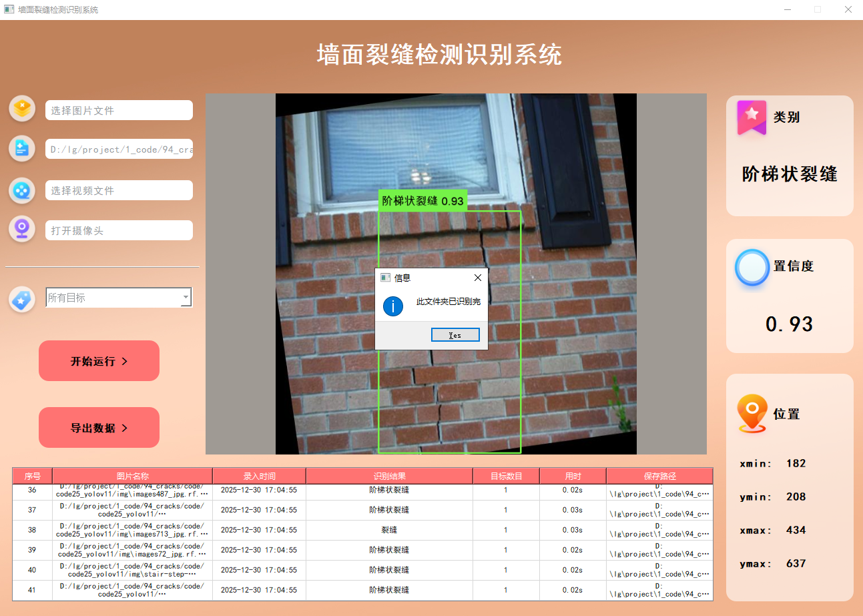This screenshot has width=863, height=616.
Task: Click the 识别结果 column header
Action: (x=389, y=477)
